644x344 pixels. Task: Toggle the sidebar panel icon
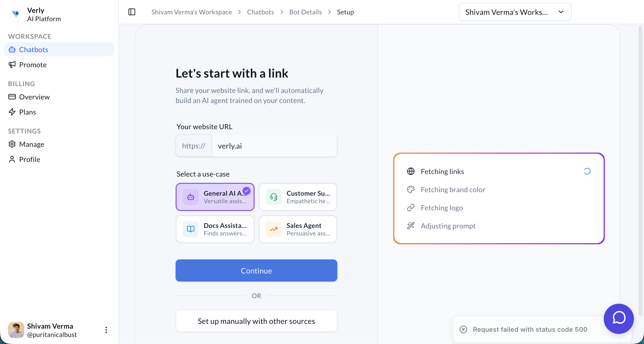coord(132,12)
